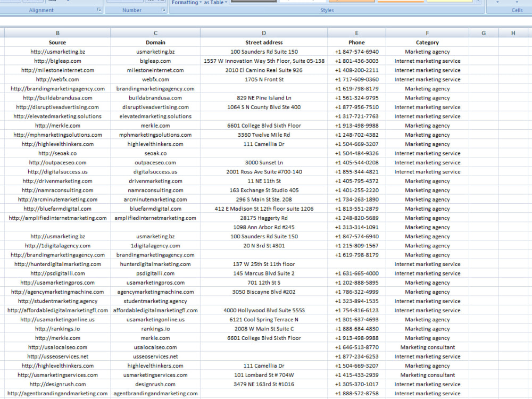Select column F header
532x399 pixels.
click(x=427, y=33)
